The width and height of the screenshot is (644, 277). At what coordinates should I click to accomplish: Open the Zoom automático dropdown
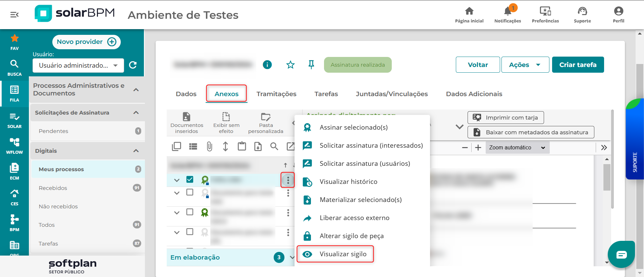click(x=517, y=148)
